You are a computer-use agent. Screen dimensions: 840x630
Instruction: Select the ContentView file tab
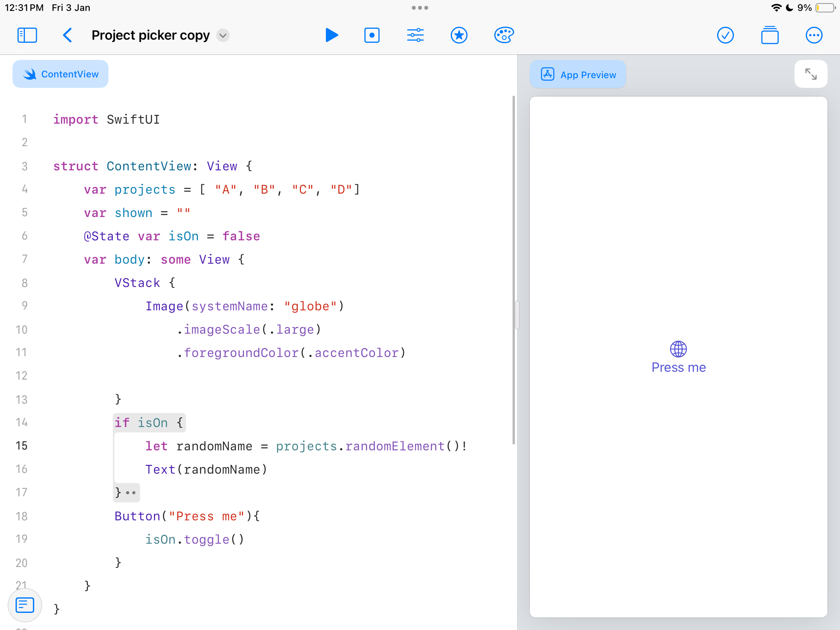[x=61, y=74]
